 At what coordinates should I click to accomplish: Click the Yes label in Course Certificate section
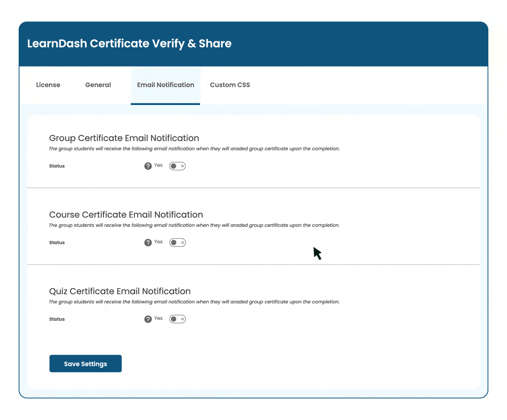coord(158,242)
